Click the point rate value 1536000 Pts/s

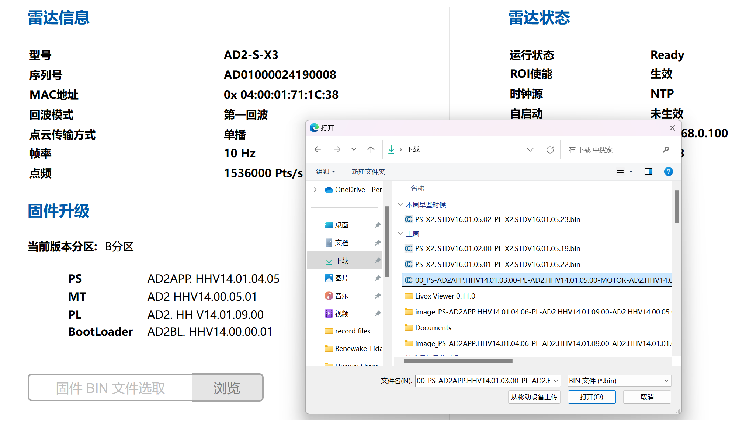(263, 173)
